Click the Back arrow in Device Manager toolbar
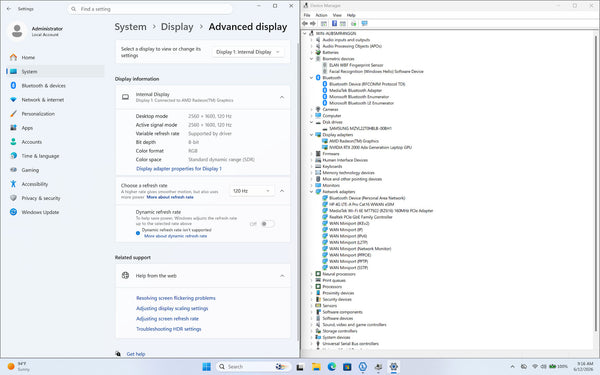600x375 pixels. [305, 24]
